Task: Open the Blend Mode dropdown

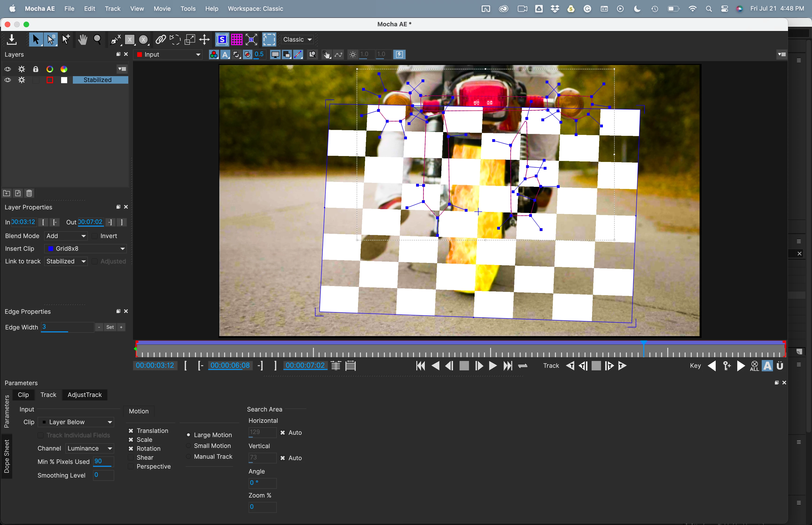Action: (x=66, y=236)
